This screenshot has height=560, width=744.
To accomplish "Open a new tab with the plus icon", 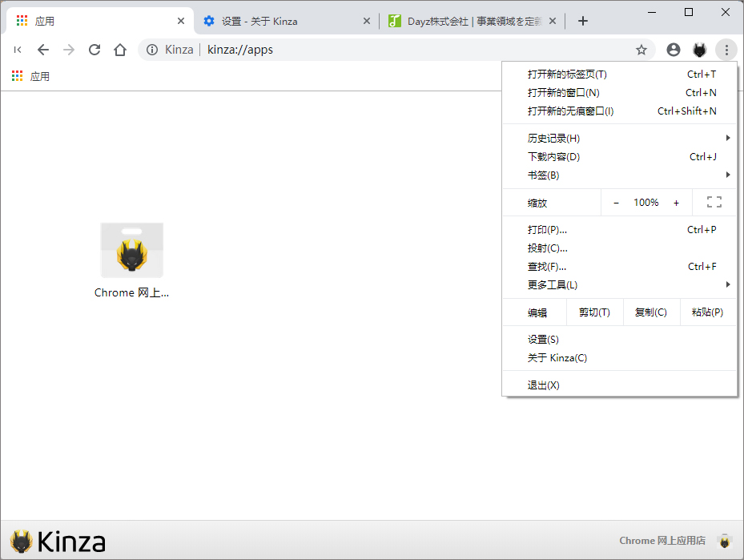I will click(583, 21).
